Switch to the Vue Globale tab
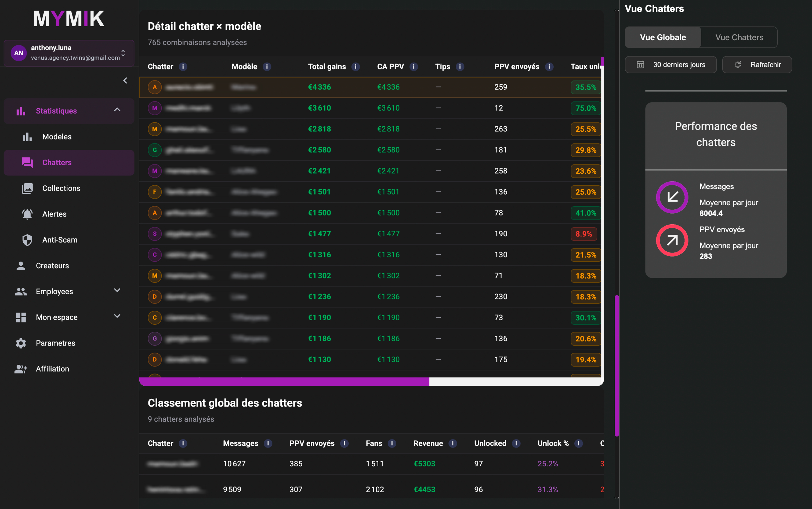Screen dimensions: 812x509 coord(663,37)
